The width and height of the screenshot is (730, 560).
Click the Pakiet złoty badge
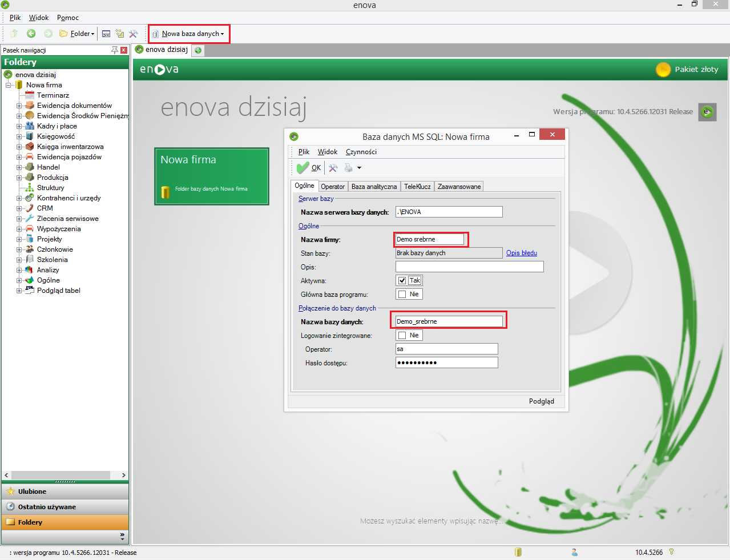coord(688,69)
